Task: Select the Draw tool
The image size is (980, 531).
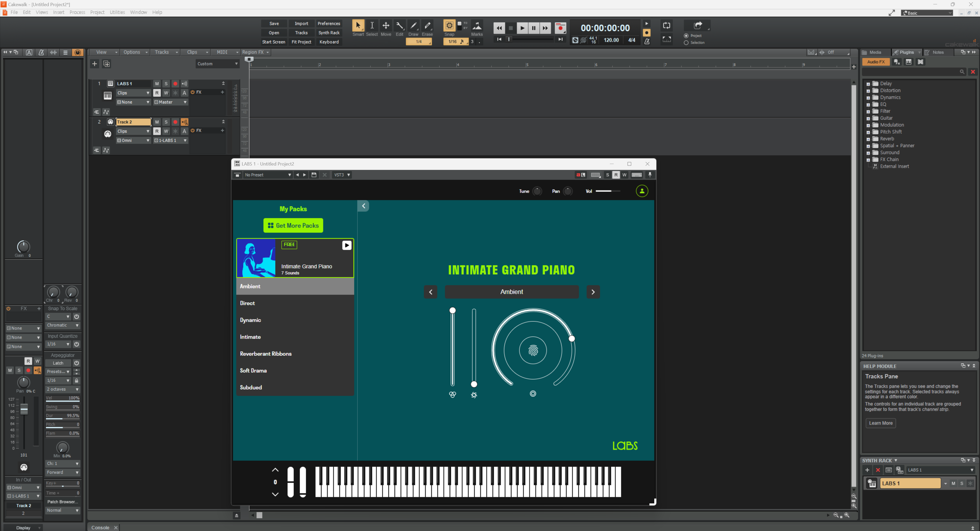Action: tap(413, 26)
